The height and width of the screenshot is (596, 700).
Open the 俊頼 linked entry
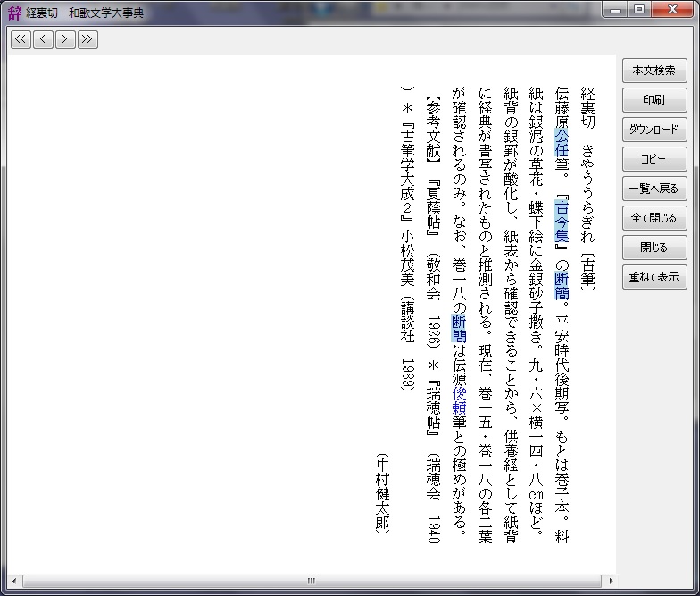point(459,400)
